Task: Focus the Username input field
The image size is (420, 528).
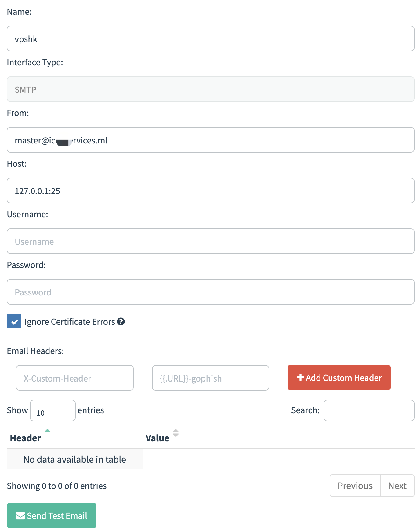Action: 211,241
